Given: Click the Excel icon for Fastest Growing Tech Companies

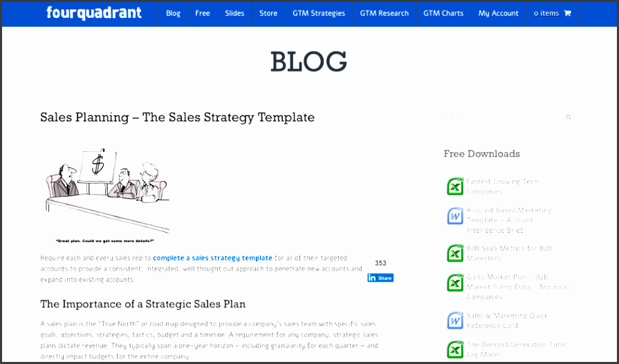Looking at the screenshot, I should pyautogui.click(x=454, y=186).
